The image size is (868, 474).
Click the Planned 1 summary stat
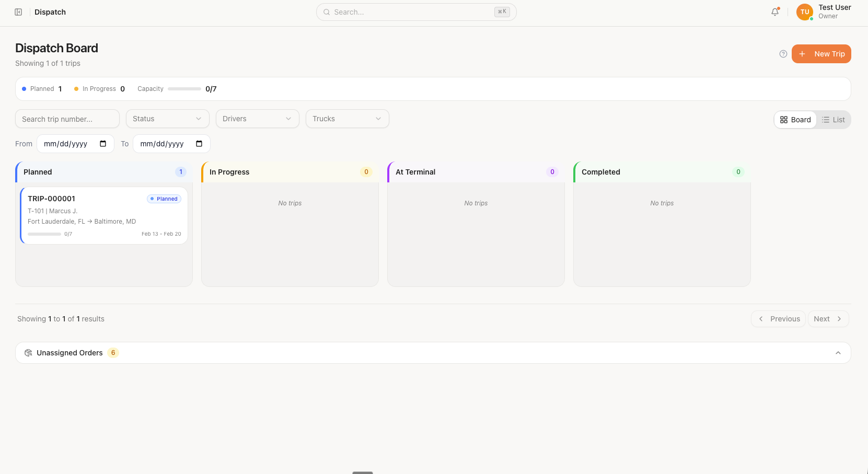click(42, 89)
